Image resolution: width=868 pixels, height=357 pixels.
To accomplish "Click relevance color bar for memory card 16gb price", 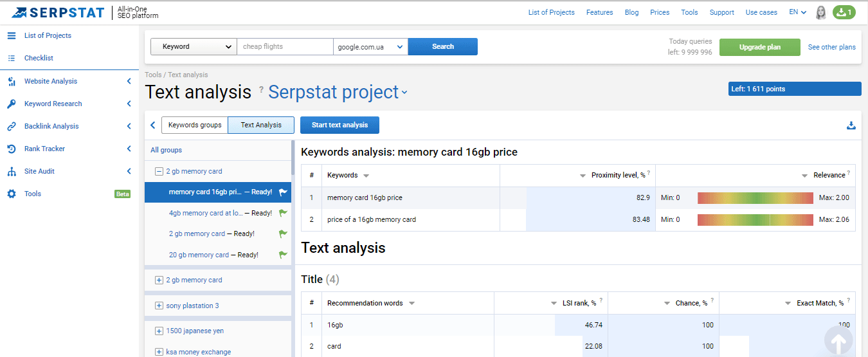I will pos(756,197).
